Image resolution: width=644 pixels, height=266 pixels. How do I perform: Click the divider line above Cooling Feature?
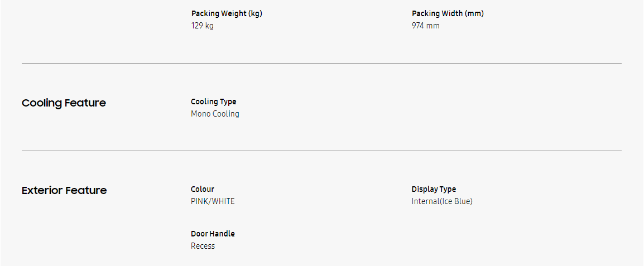[x=321, y=63]
